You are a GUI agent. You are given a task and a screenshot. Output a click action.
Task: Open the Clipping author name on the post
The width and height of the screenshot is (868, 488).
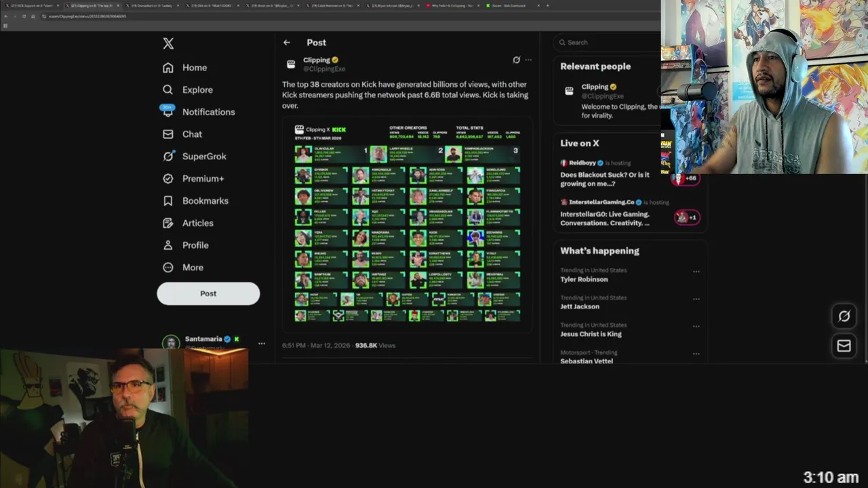pyautogui.click(x=317, y=60)
